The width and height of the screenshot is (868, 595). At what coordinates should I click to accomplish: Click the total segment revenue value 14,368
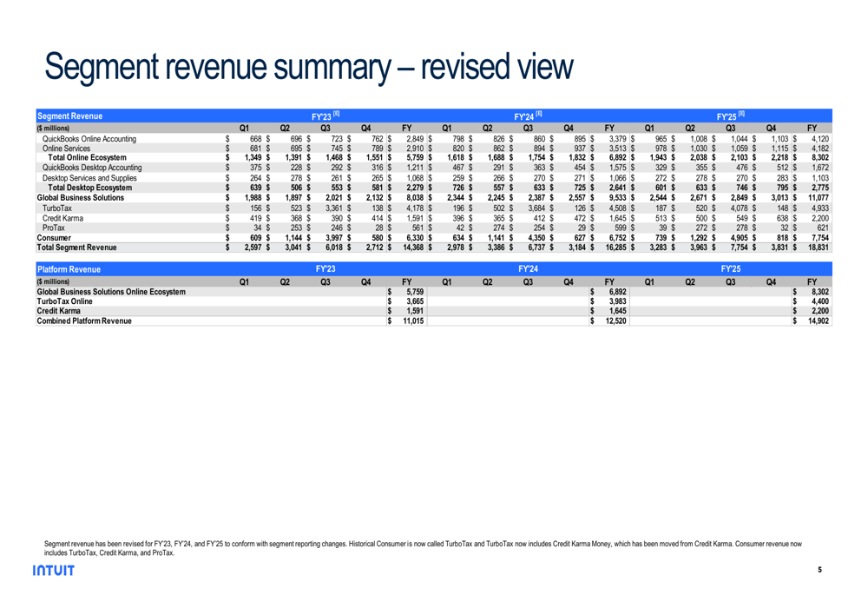[413, 248]
